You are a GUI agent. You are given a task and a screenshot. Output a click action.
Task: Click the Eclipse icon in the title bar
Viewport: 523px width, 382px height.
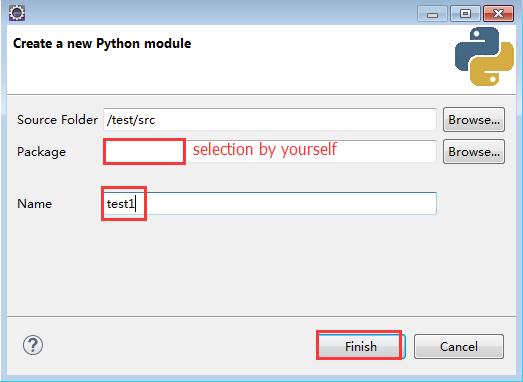17,13
